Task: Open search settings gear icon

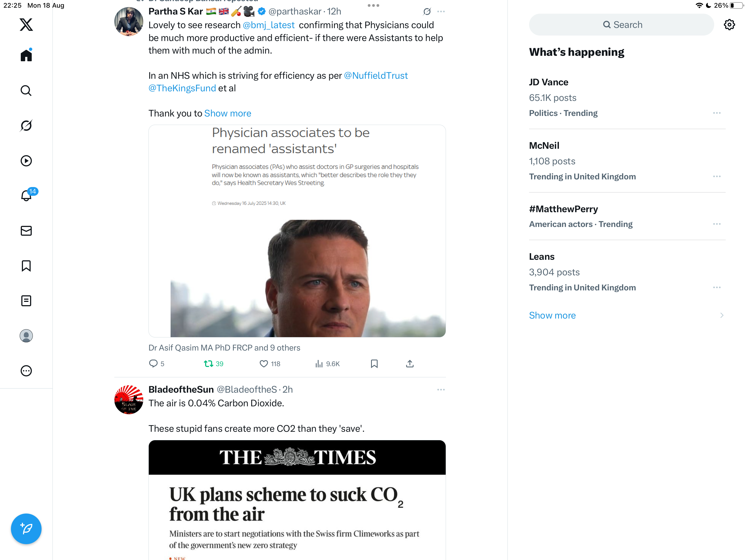Action: pos(729,25)
